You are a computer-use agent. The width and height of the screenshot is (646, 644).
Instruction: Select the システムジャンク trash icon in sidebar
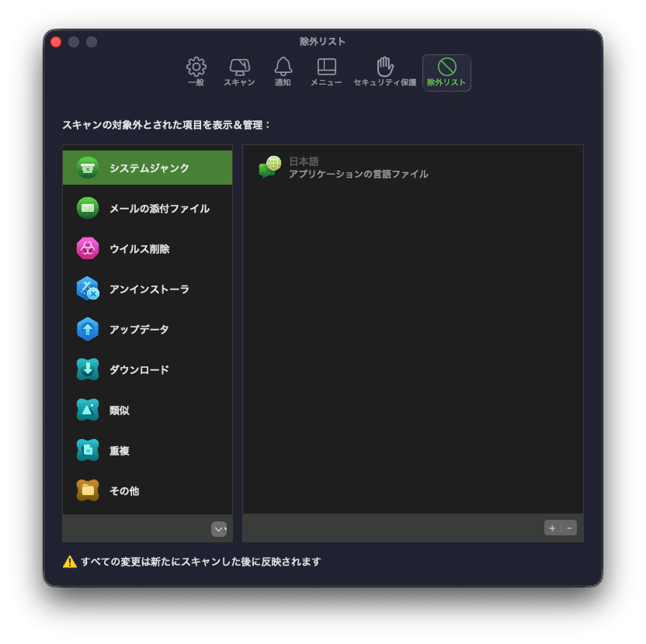(x=88, y=167)
